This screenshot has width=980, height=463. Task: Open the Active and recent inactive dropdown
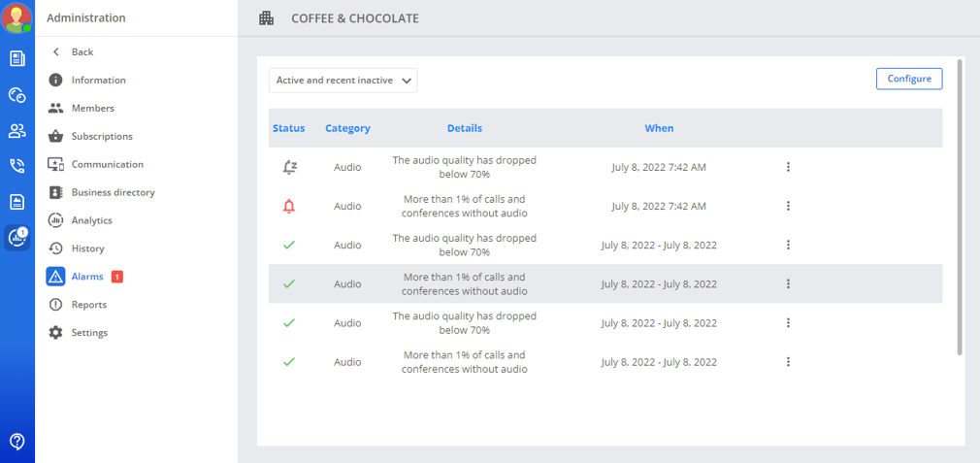[x=343, y=81]
